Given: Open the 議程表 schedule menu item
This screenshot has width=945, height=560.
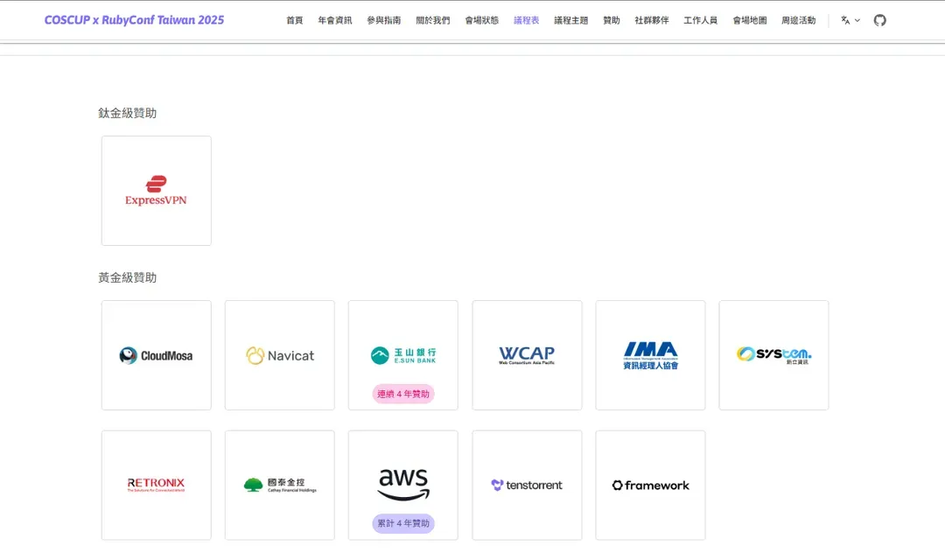Looking at the screenshot, I should [x=526, y=20].
